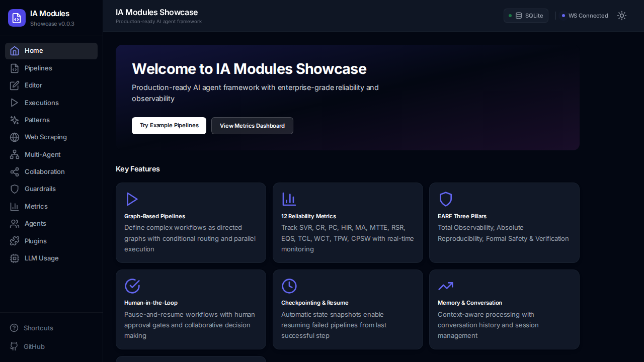The image size is (644, 362).
Task: Click the IA Modules logo icon
Action: pos(17,18)
